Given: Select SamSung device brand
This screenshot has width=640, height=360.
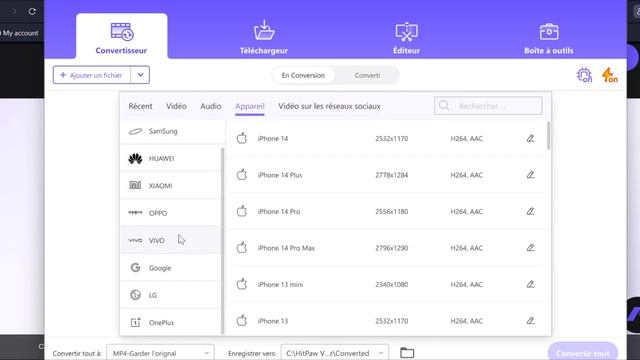Looking at the screenshot, I should [172, 131].
